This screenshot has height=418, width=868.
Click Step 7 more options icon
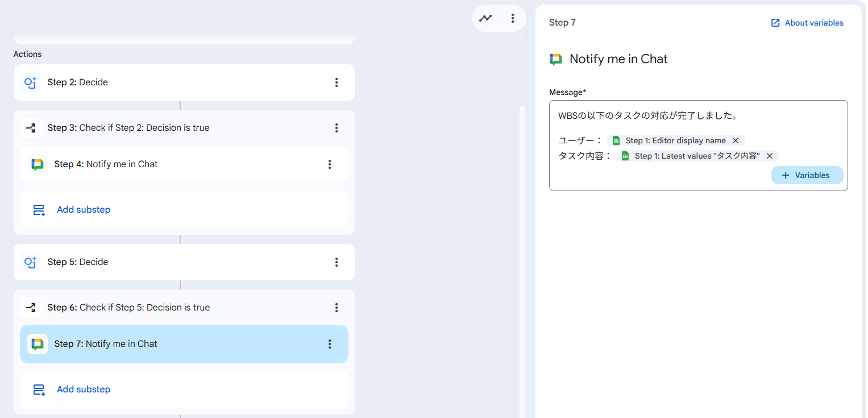[330, 344]
